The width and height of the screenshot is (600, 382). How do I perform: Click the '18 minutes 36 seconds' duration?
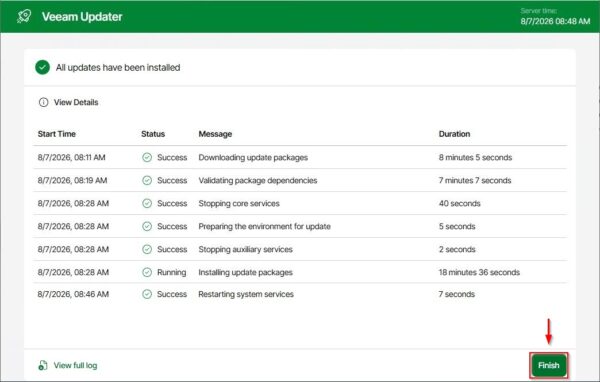(x=479, y=272)
